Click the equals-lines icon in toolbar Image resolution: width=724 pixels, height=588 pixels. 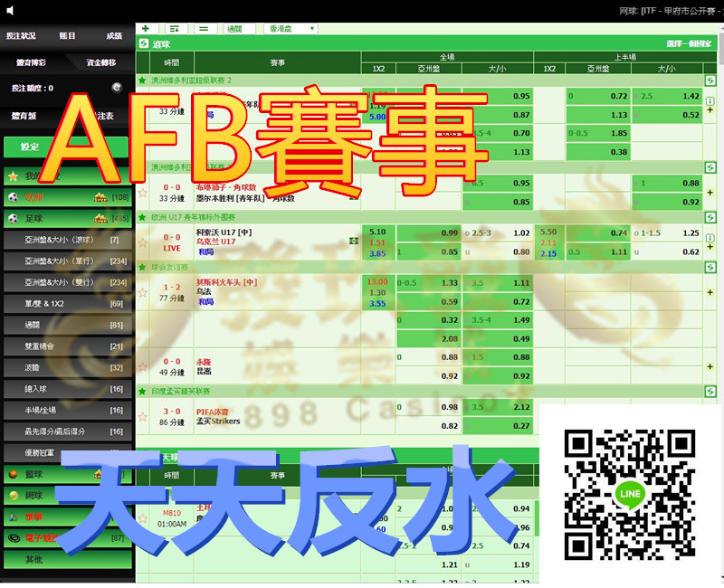click(x=204, y=28)
